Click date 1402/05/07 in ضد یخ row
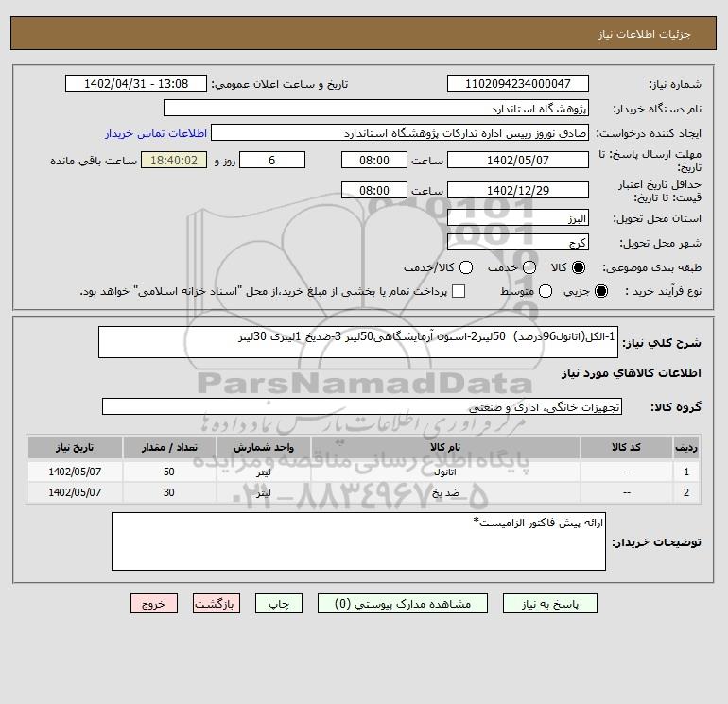Image resolution: width=728 pixels, height=704 pixels. coord(75,493)
